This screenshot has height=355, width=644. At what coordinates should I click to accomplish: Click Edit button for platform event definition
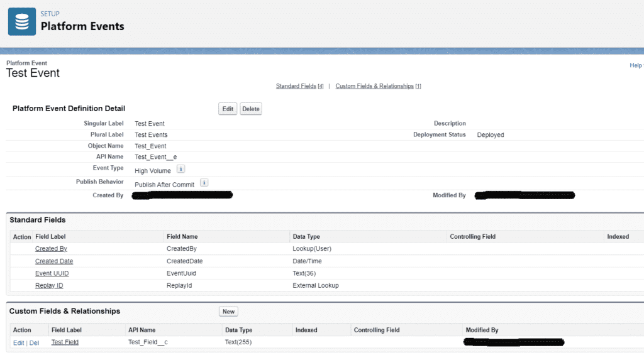(228, 109)
